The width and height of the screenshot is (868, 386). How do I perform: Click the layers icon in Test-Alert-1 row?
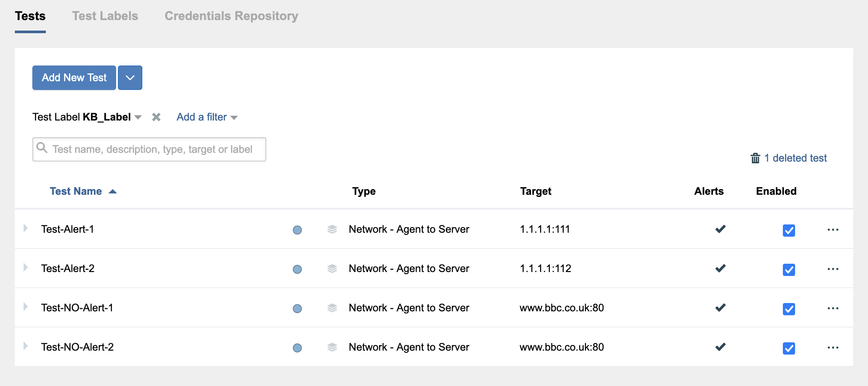tap(332, 229)
